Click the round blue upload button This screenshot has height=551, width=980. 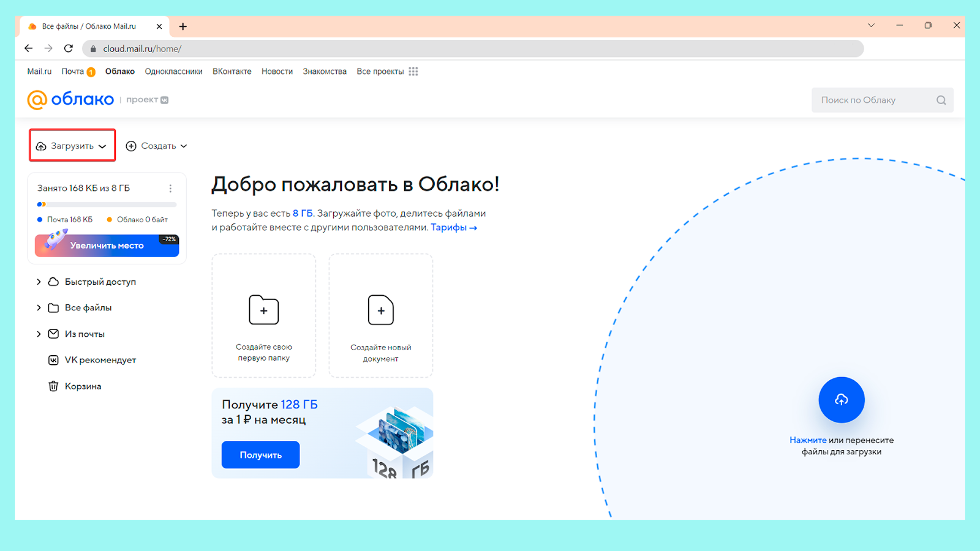[842, 400]
